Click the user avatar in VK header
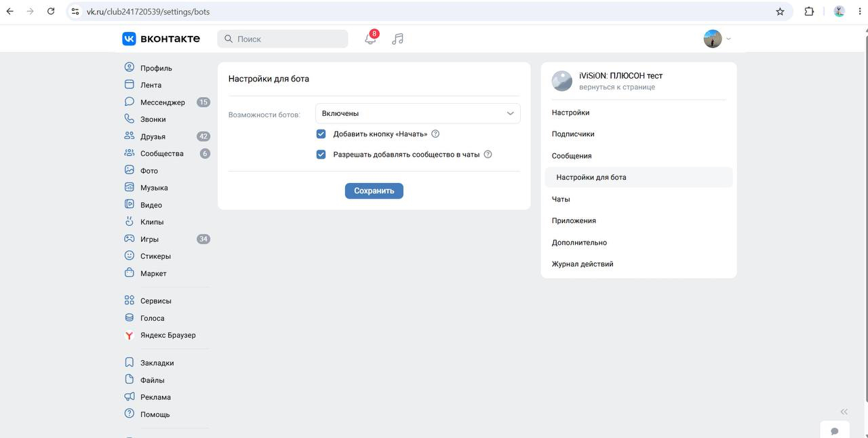Image resolution: width=868 pixels, height=438 pixels. click(713, 39)
